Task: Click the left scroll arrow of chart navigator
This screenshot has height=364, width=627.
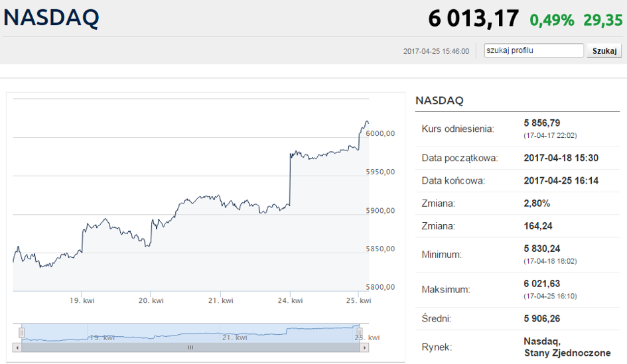Action: coord(17,347)
